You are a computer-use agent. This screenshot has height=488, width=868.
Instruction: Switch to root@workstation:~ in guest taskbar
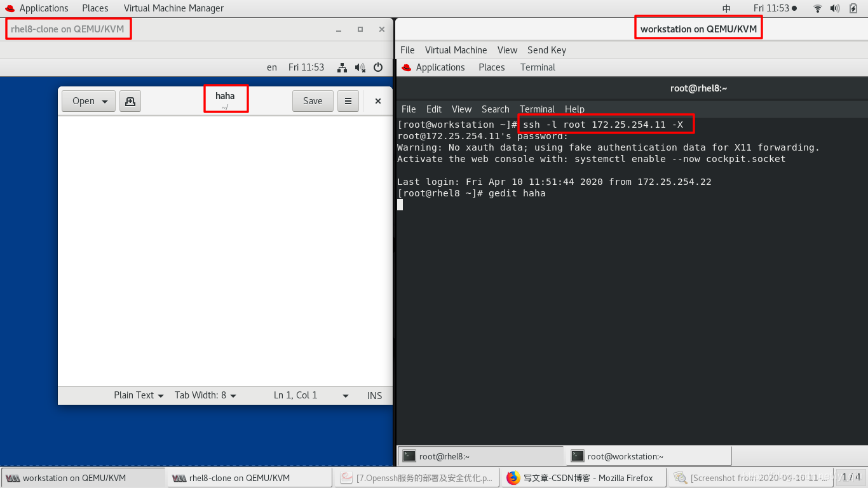649,456
